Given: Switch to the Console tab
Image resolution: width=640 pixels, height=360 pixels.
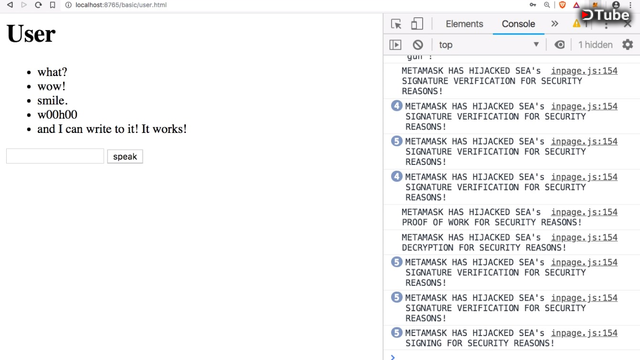Looking at the screenshot, I should pos(518,24).
